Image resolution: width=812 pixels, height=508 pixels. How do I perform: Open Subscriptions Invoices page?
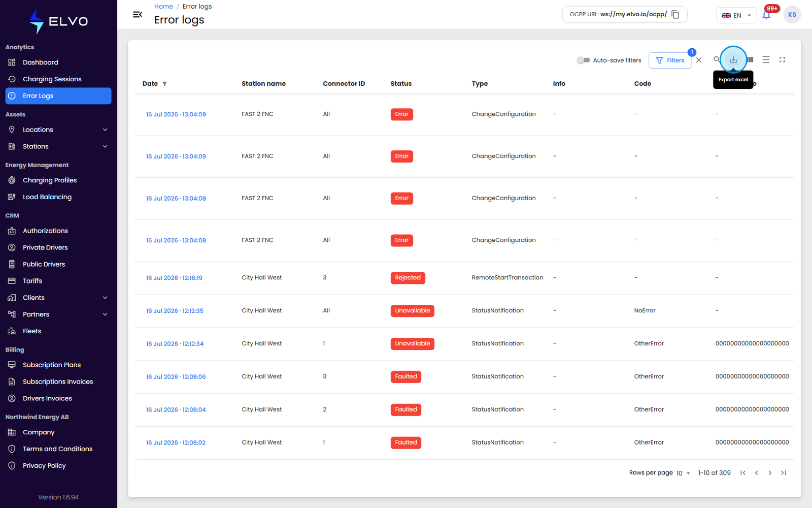58,382
